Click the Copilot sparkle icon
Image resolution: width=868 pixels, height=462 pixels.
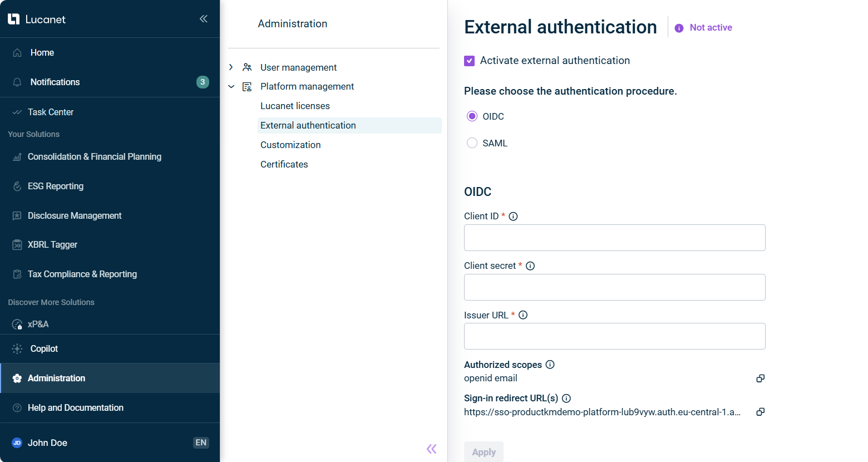17,348
